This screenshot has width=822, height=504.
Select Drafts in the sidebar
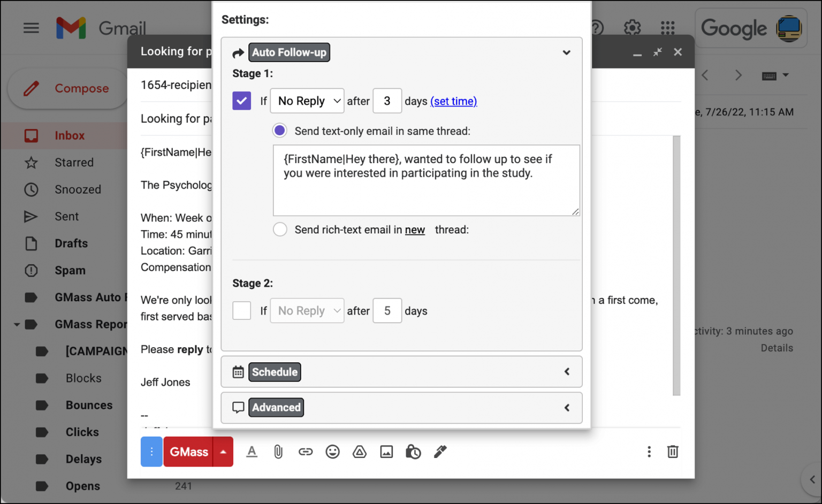click(71, 243)
